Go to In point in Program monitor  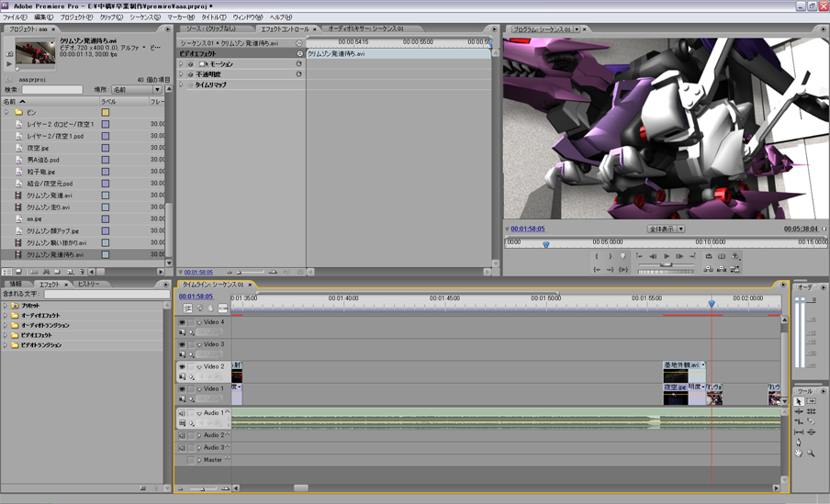[x=597, y=270]
